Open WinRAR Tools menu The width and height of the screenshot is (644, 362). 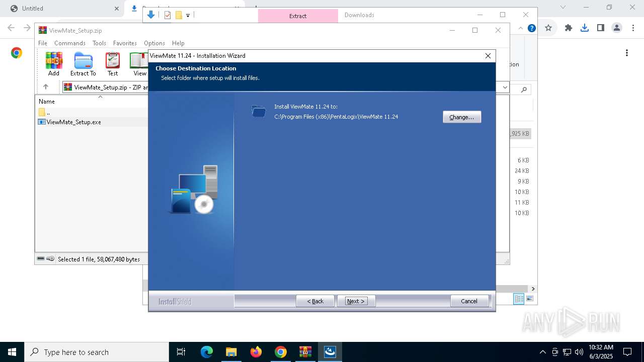tap(99, 43)
